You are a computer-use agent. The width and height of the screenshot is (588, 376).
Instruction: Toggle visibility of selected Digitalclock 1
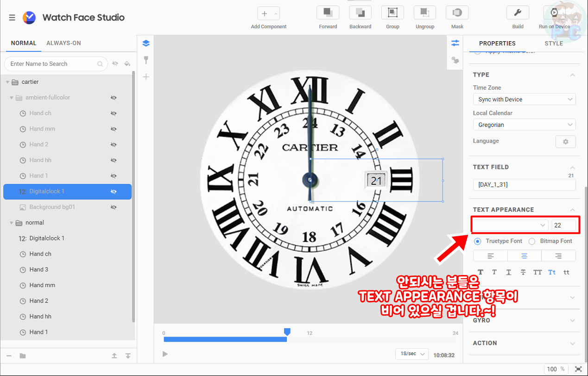(x=114, y=192)
